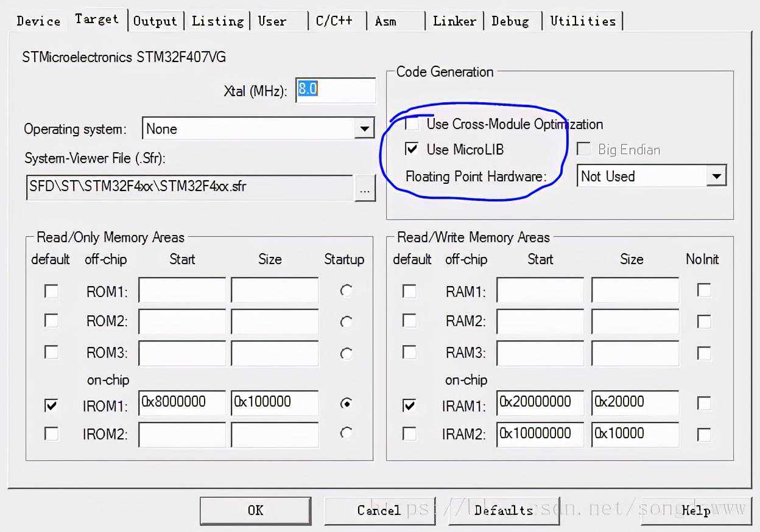The image size is (760, 532).
Task: Uncheck the Use MicroLIB option
Action: click(412, 149)
